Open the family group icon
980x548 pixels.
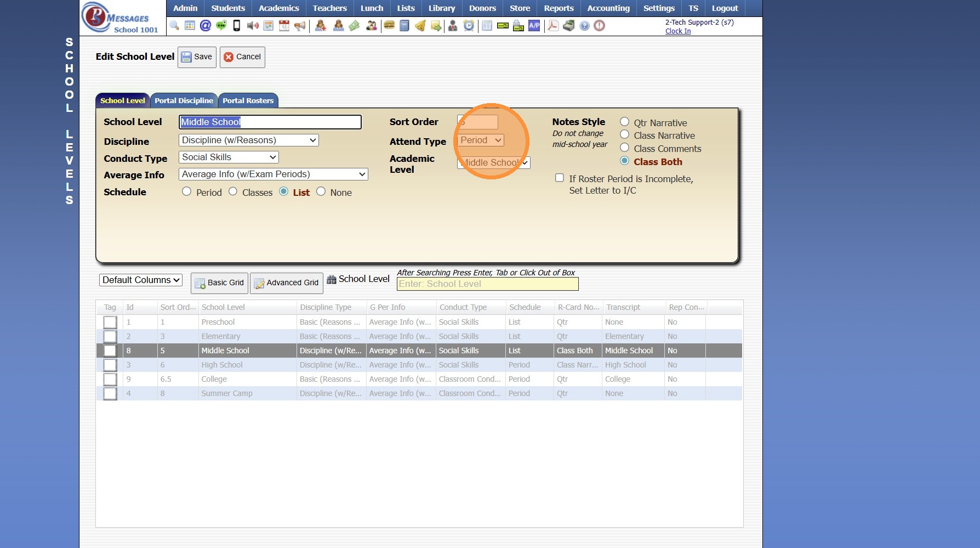point(372,25)
